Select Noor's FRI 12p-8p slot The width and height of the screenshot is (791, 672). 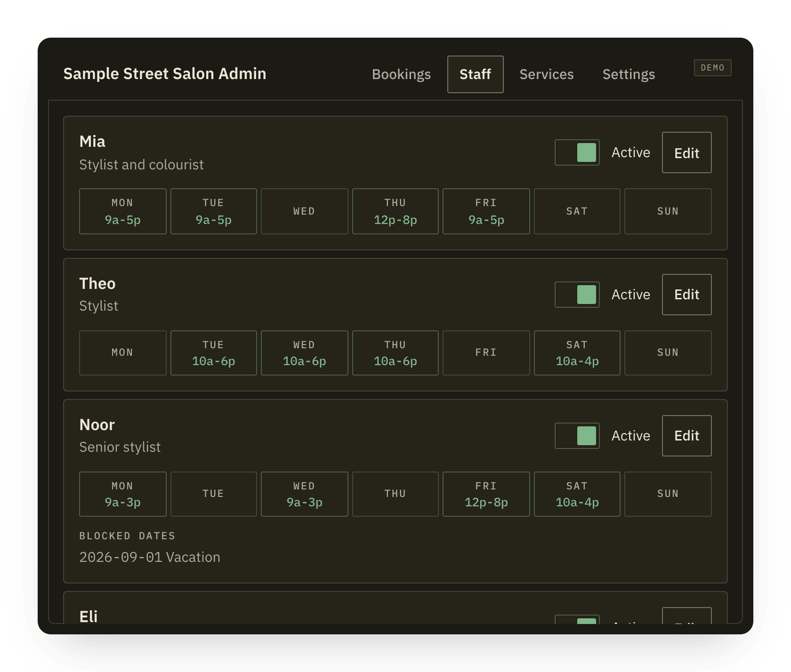486,494
